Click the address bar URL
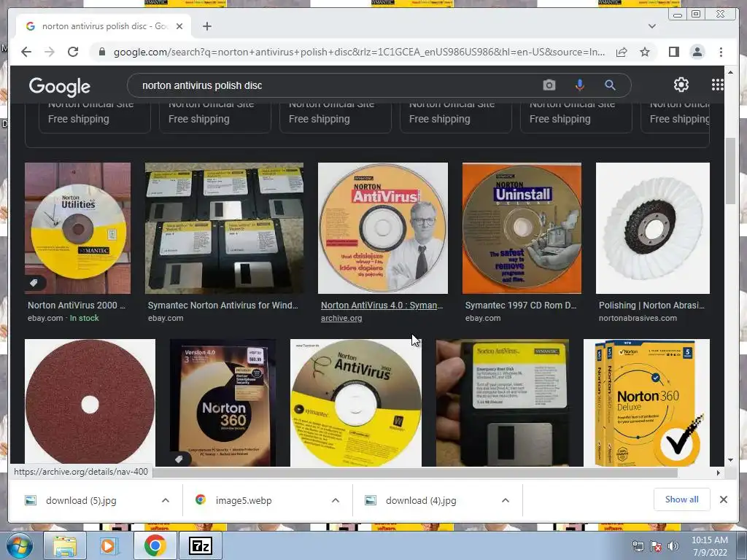The height and width of the screenshot is (560, 747). [x=359, y=52]
